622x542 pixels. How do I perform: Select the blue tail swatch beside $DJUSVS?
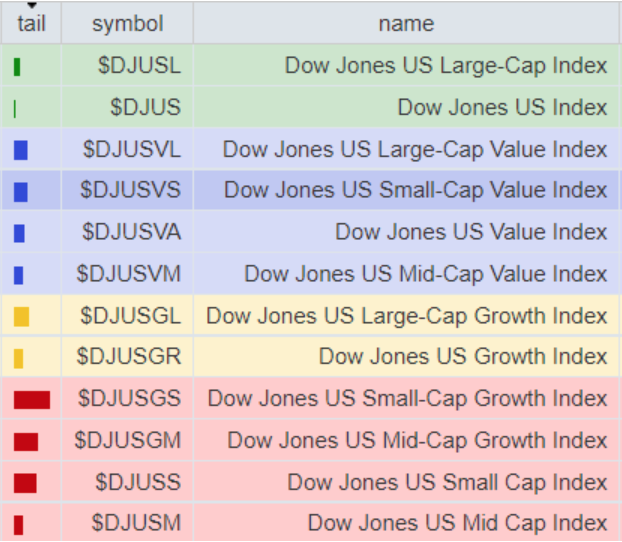tap(21, 192)
